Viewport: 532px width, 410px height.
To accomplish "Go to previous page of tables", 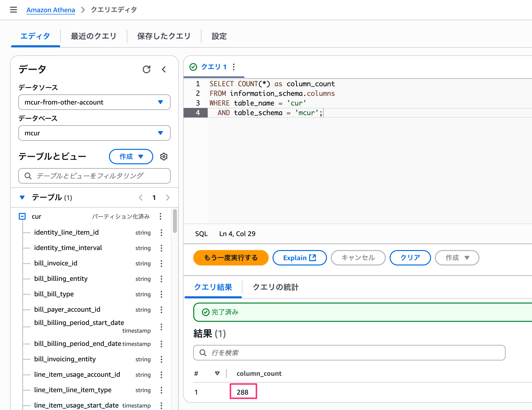I will pos(140,198).
